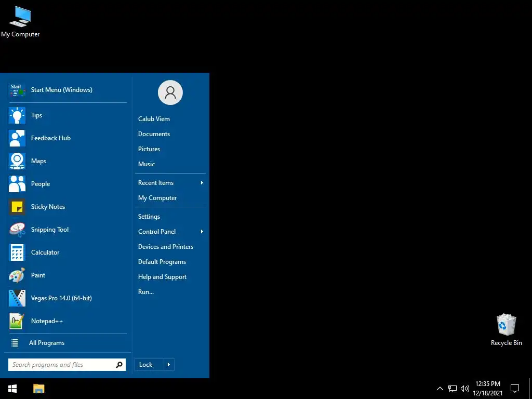The height and width of the screenshot is (399, 532).
Task: Open the Calub Viem user folder
Action: pos(154,119)
